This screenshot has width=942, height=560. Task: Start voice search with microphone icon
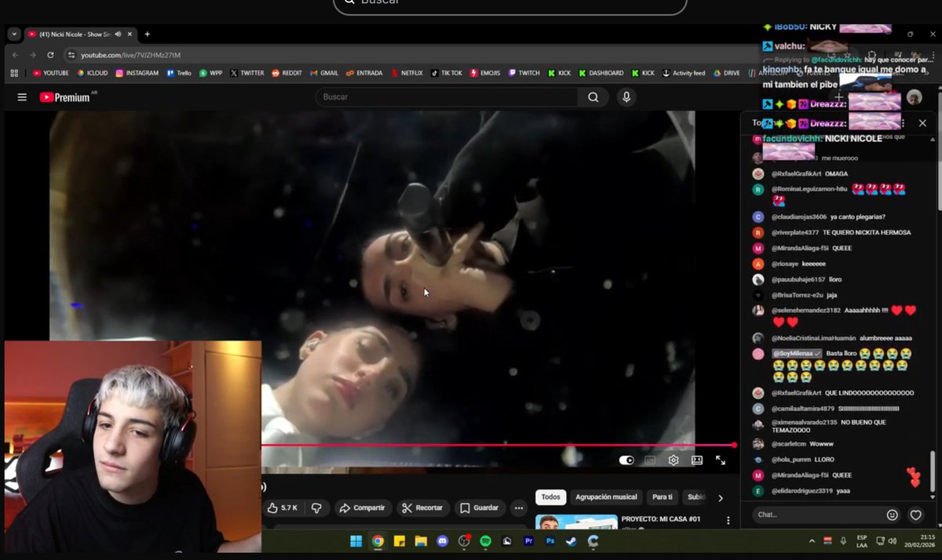(x=626, y=97)
